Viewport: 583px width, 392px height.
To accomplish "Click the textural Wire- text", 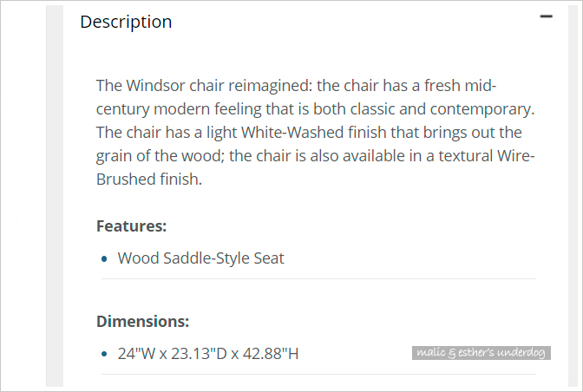I will 487,156.
